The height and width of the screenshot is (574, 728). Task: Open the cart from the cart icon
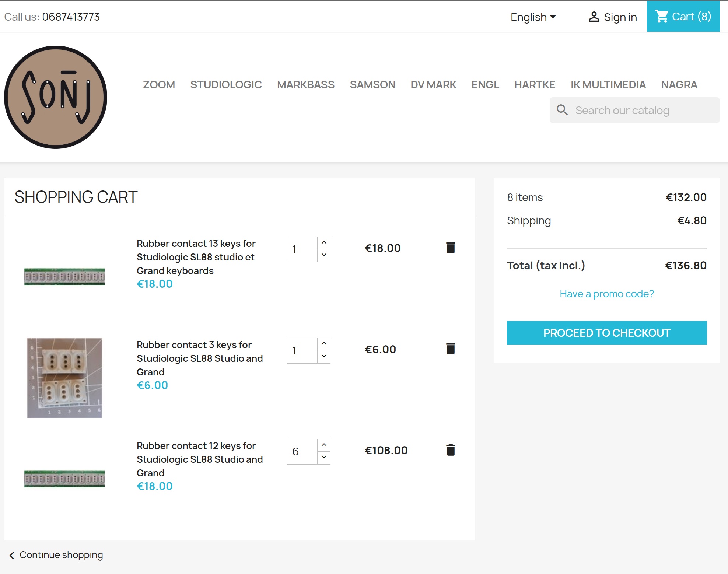pos(662,17)
